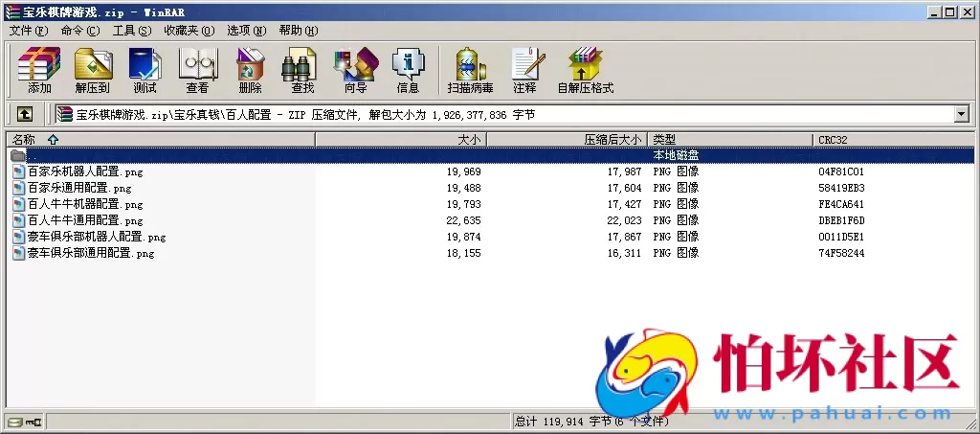980x434 pixels.
Task: Select the parent folder ".." row
Action: (490, 155)
